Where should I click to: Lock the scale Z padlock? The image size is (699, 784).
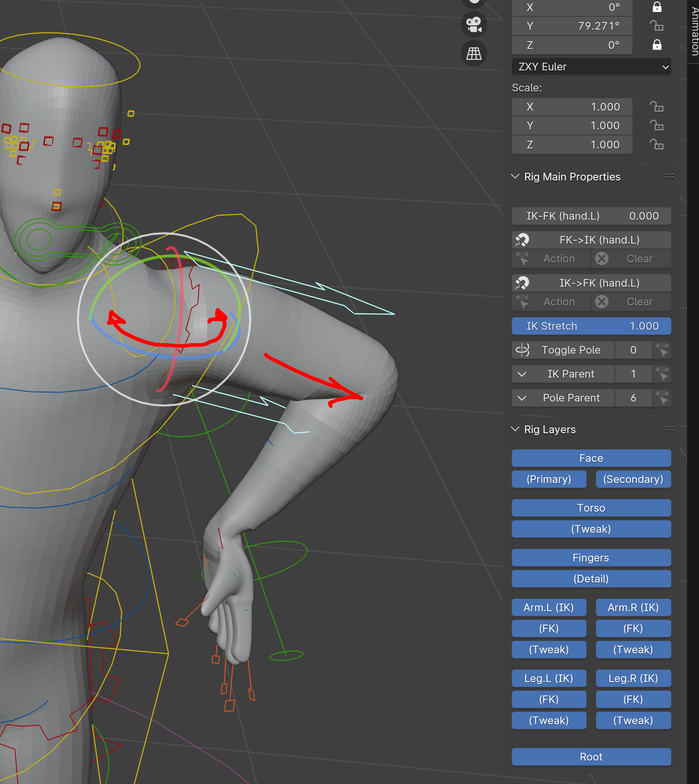coord(657,145)
